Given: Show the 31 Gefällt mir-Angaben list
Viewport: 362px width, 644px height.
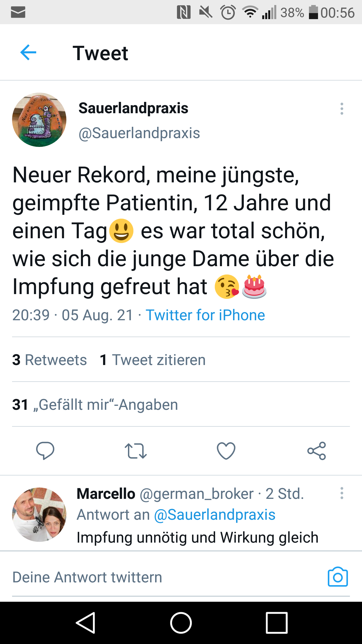Looking at the screenshot, I should pos(95,405).
